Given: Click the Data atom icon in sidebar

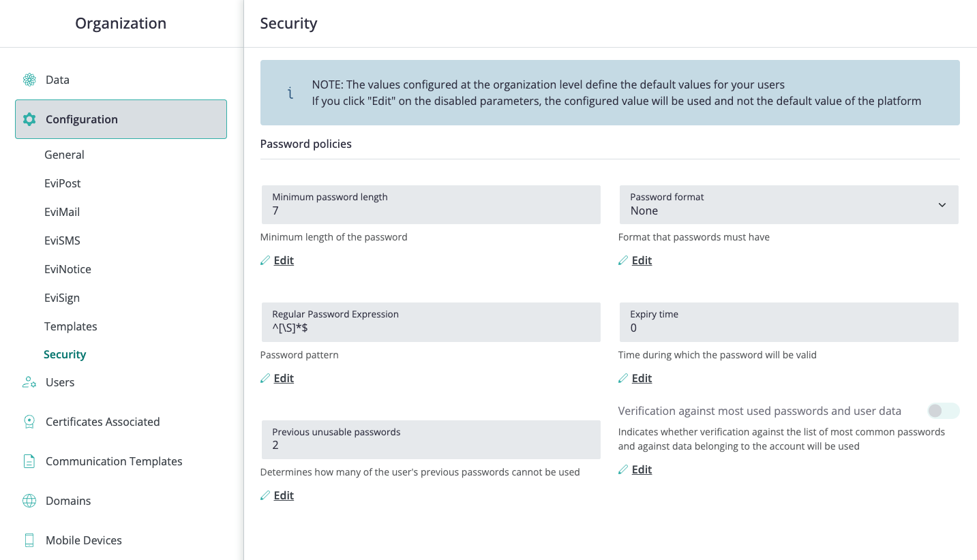Looking at the screenshot, I should (x=29, y=80).
